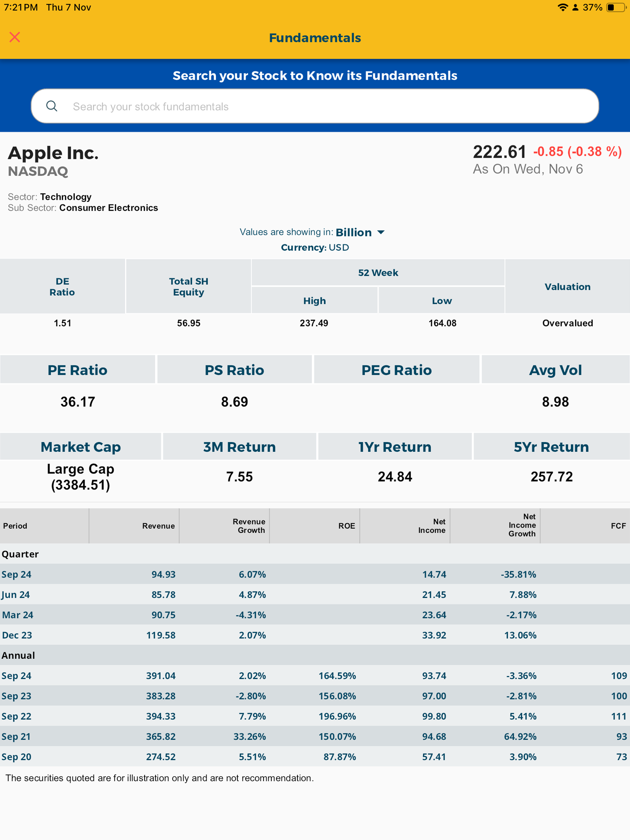Select the DE Ratio column header
Viewport: 630px width, 840px height.
[62, 287]
